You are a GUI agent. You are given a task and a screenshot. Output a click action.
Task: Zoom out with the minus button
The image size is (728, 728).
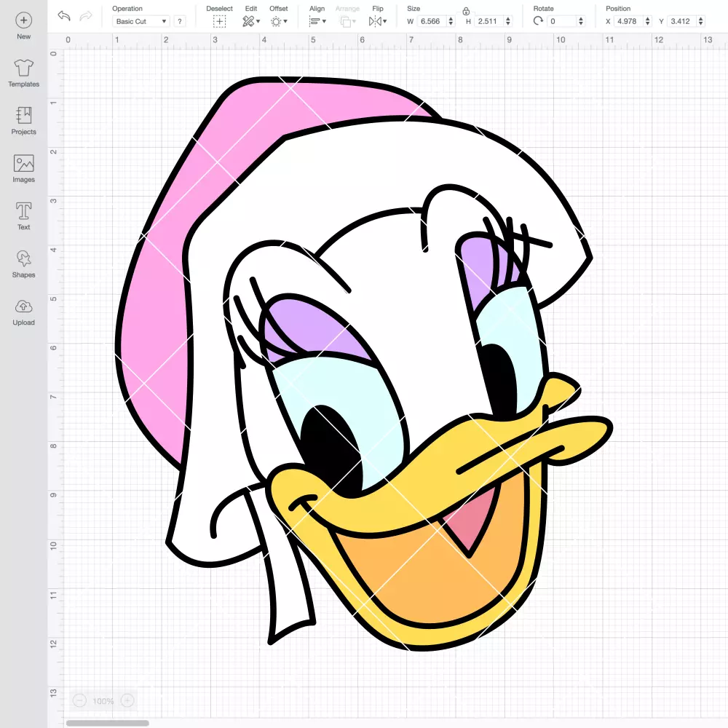[80, 700]
